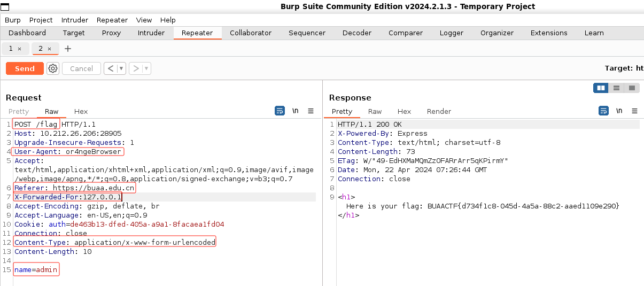Image resolution: width=644 pixels, height=286 pixels.
Task: Open the Response pane hamburger menu
Action: (x=634, y=111)
